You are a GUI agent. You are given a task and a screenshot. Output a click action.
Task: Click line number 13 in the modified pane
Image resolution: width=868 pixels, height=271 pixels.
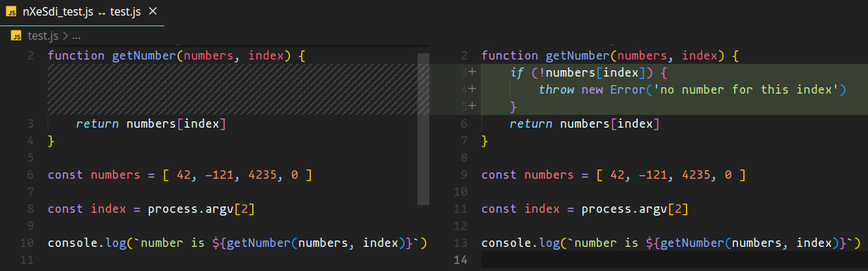click(x=461, y=243)
